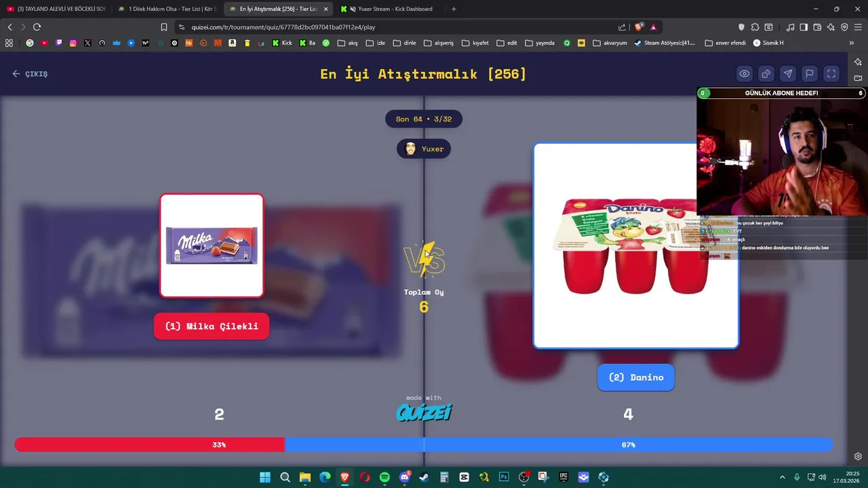868x488 pixels.
Task: Open X (Twitter) bookmark
Action: pos(87,43)
